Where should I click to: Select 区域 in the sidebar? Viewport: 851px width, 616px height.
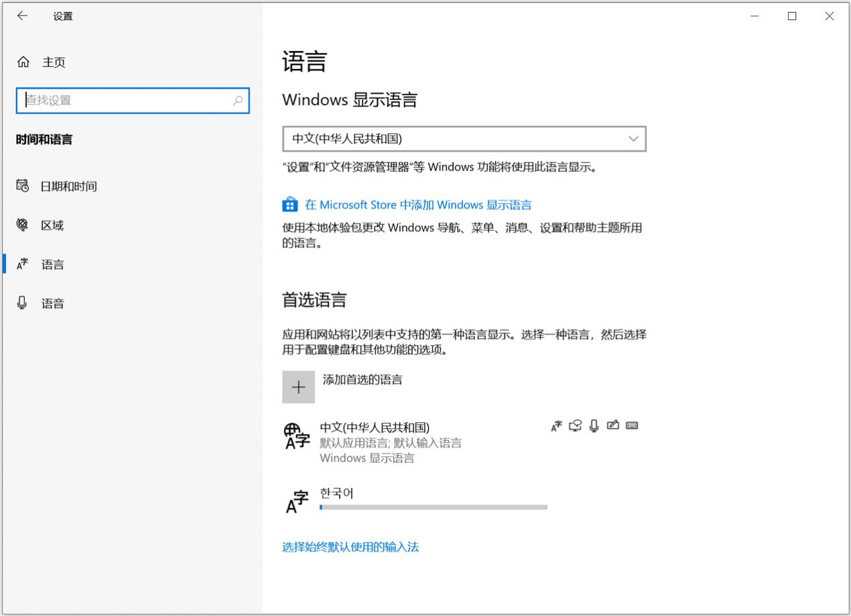52,225
